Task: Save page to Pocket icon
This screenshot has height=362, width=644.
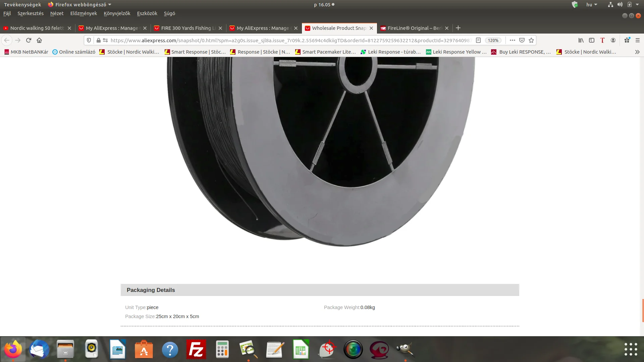Action: (x=522, y=40)
